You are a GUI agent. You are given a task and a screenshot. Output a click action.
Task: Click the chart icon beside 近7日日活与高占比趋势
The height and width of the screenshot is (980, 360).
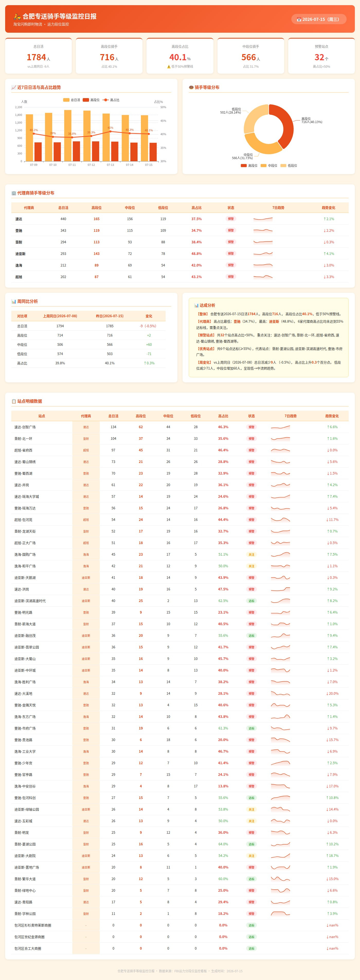pyautogui.click(x=14, y=88)
